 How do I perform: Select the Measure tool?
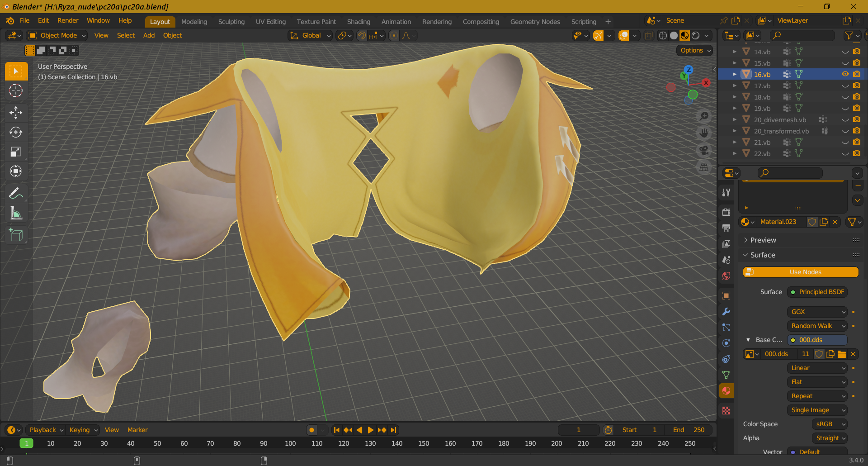tap(16, 213)
